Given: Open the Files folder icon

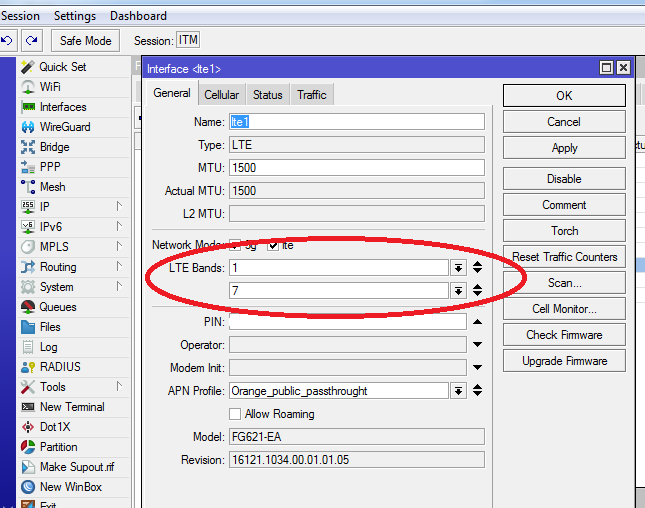Looking at the screenshot, I should [x=28, y=327].
